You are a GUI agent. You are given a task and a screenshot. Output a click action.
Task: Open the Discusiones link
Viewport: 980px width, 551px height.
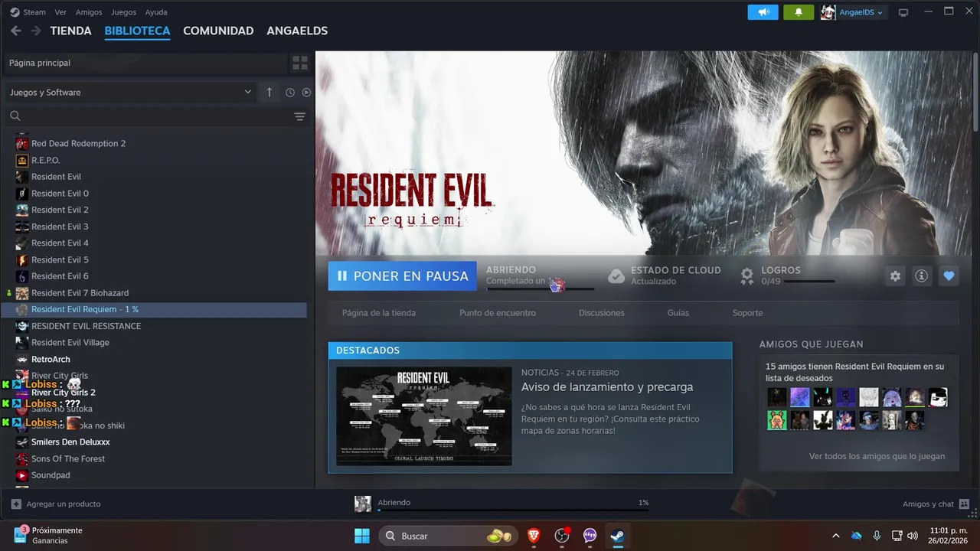[602, 313]
